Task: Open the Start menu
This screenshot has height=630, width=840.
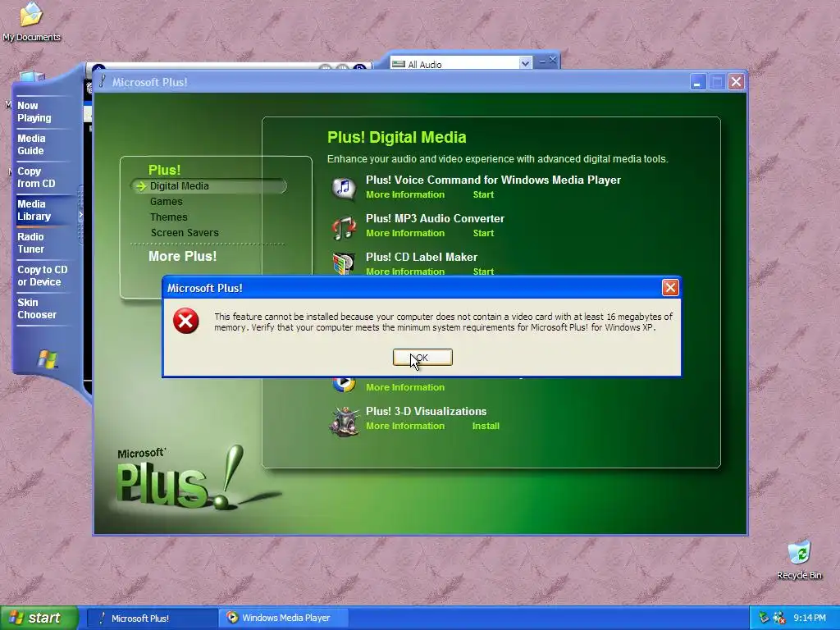Action: click(x=39, y=618)
